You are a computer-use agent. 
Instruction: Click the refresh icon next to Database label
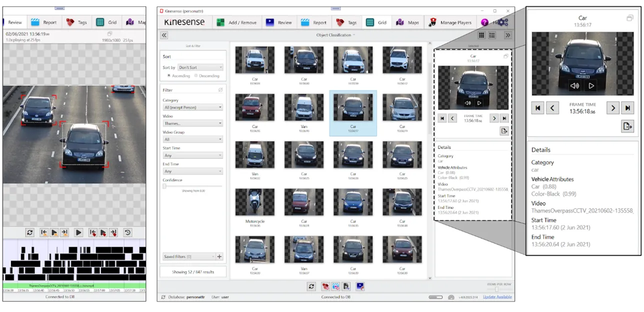pyautogui.click(x=163, y=297)
